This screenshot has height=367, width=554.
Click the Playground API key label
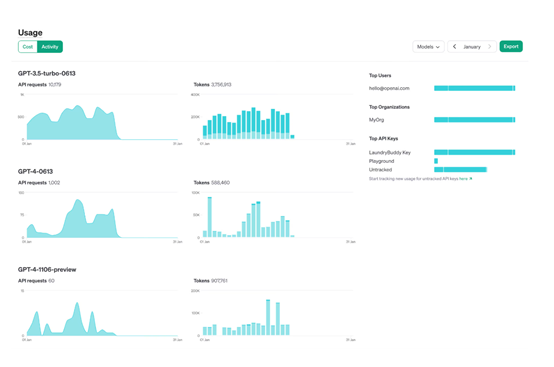click(381, 161)
